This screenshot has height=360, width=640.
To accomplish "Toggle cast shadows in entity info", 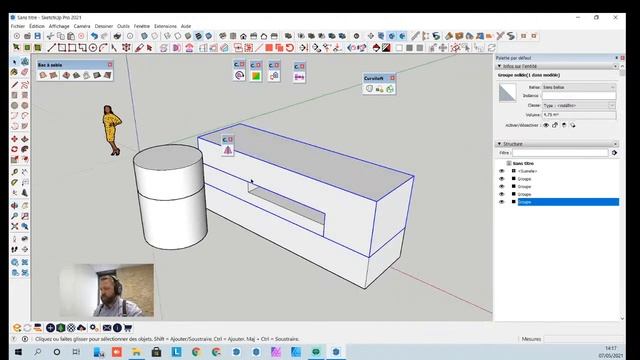I will point(573,125).
